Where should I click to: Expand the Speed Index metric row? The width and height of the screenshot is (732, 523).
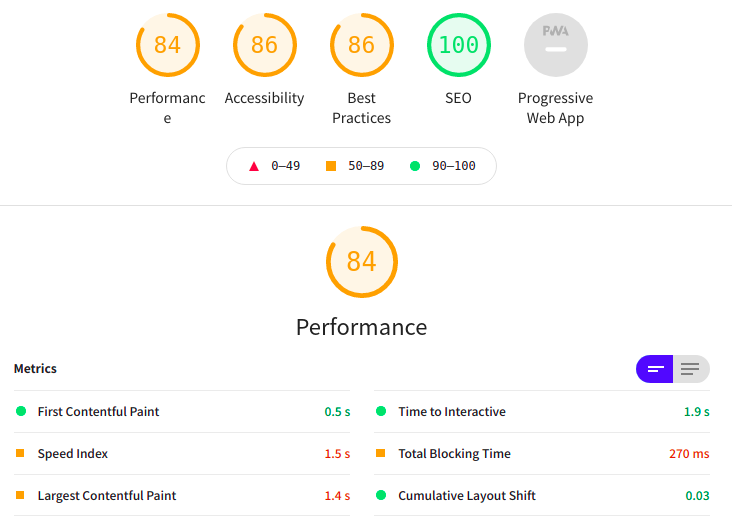(73, 454)
